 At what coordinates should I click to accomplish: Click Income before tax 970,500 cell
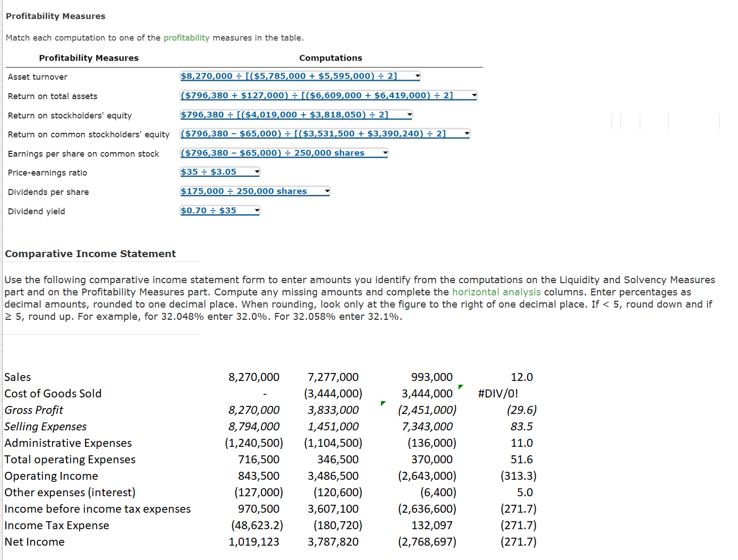[x=259, y=509]
